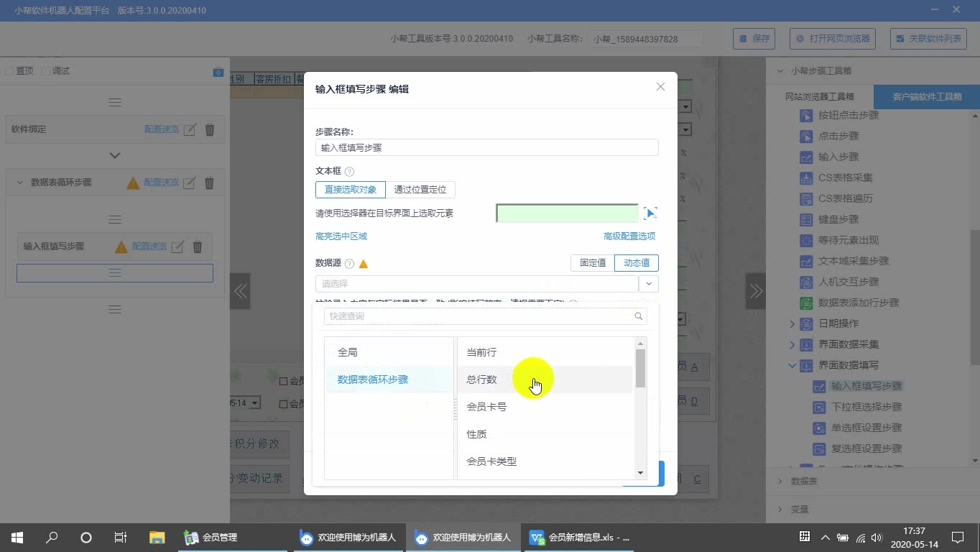The image size is (980, 552).
Task: Expand the 日期操作 tree node
Action: [x=792, y=324]
